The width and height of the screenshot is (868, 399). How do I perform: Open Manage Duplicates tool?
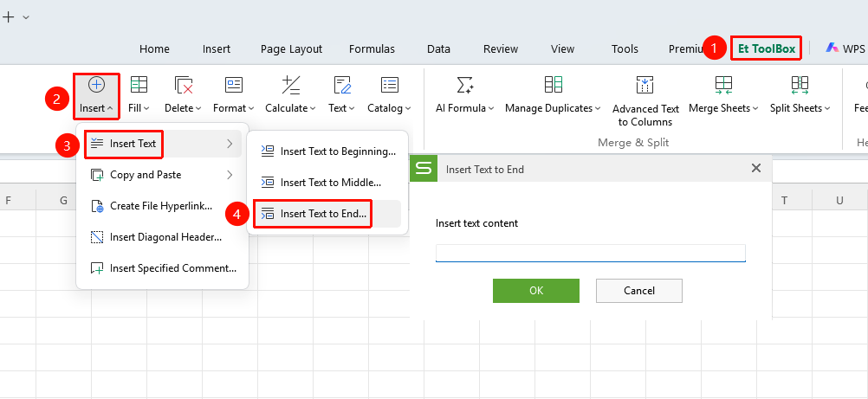coord(553,95)
